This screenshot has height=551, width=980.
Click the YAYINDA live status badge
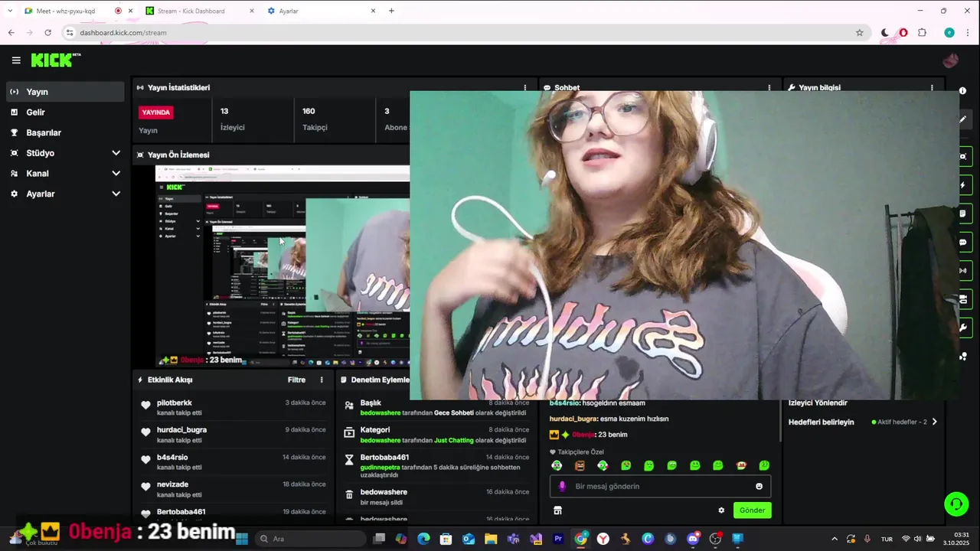156,112
